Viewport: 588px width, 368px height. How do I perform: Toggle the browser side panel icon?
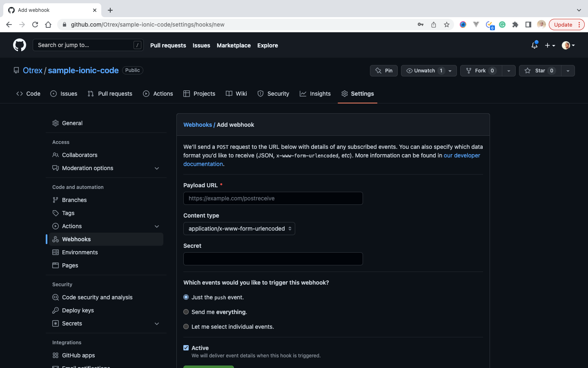[528, 25]
